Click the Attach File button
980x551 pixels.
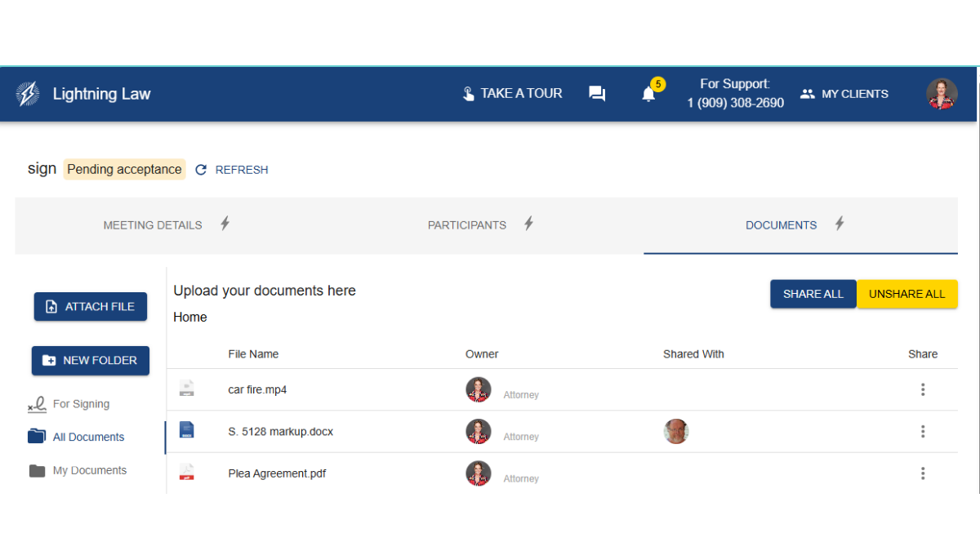[x=91, y=306]
